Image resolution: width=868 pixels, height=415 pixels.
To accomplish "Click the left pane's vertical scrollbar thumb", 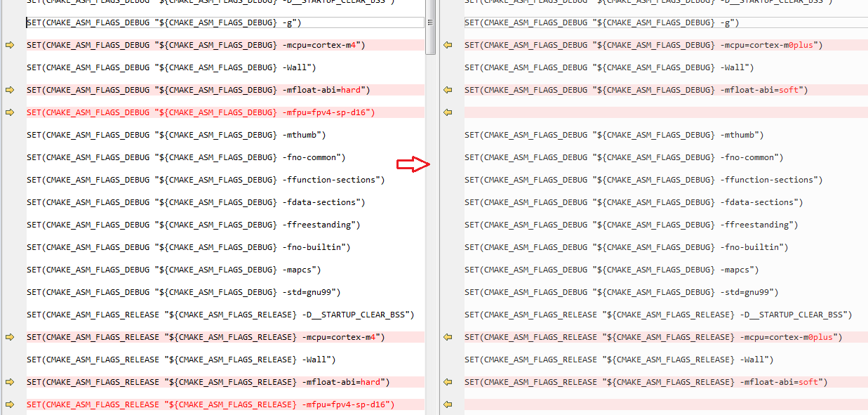I will 431,27.
